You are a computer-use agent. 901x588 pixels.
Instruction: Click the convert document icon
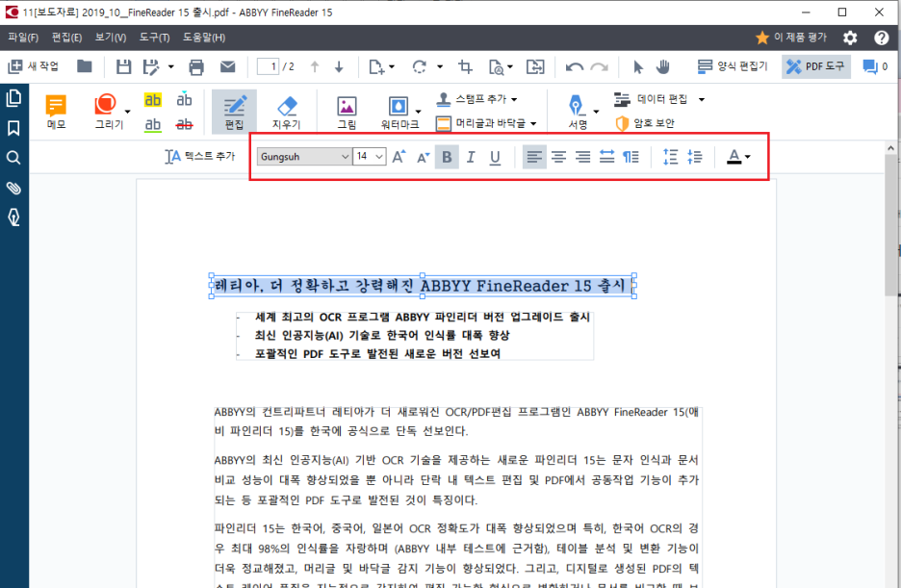click(x=535, y=67)
